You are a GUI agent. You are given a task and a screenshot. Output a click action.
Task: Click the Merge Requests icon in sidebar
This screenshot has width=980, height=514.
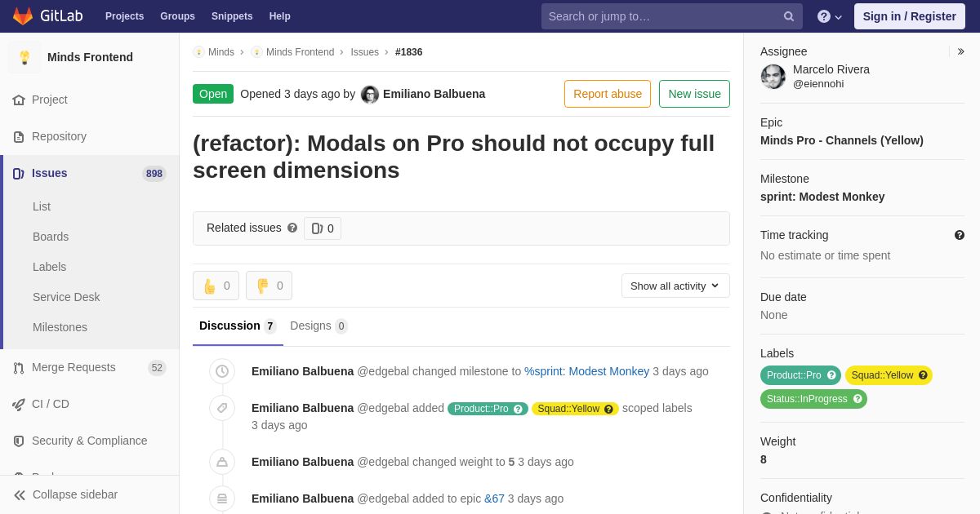19,367
